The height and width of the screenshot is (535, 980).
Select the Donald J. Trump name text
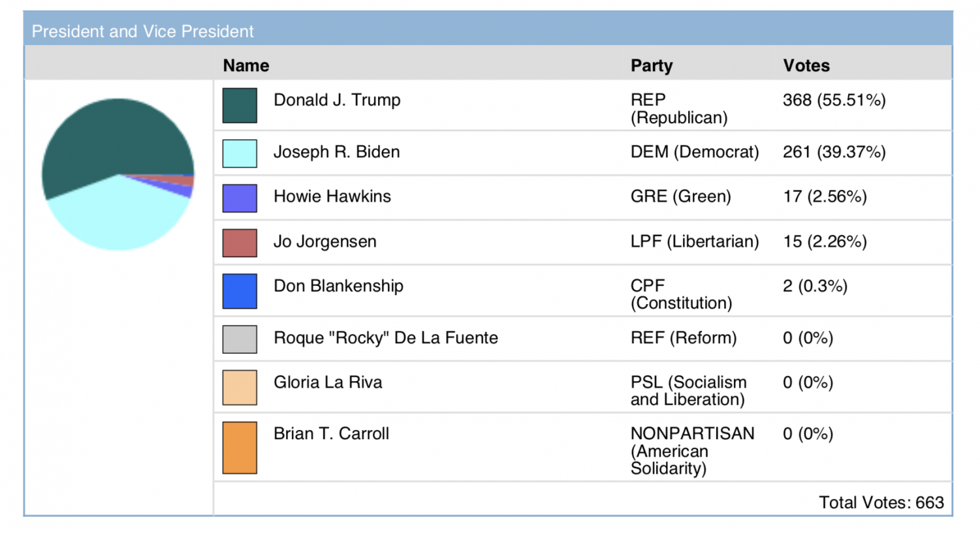pos(337,100)
